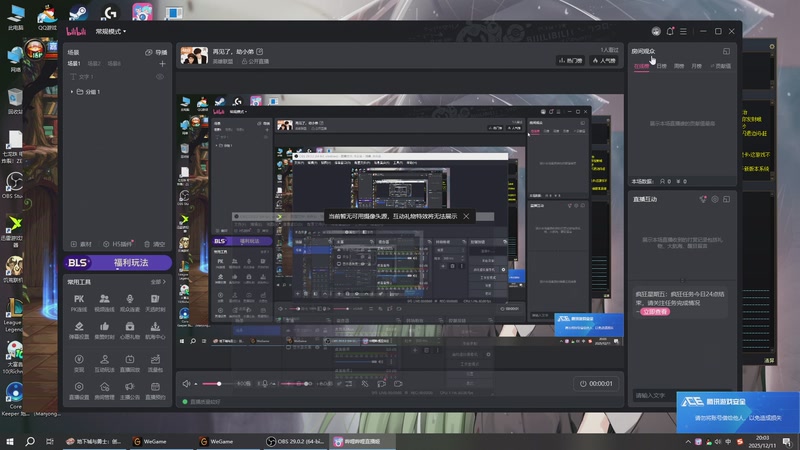Screen dimensions: 800x450
Task: Click the user avatar icon in title bar
Action: 656,31
